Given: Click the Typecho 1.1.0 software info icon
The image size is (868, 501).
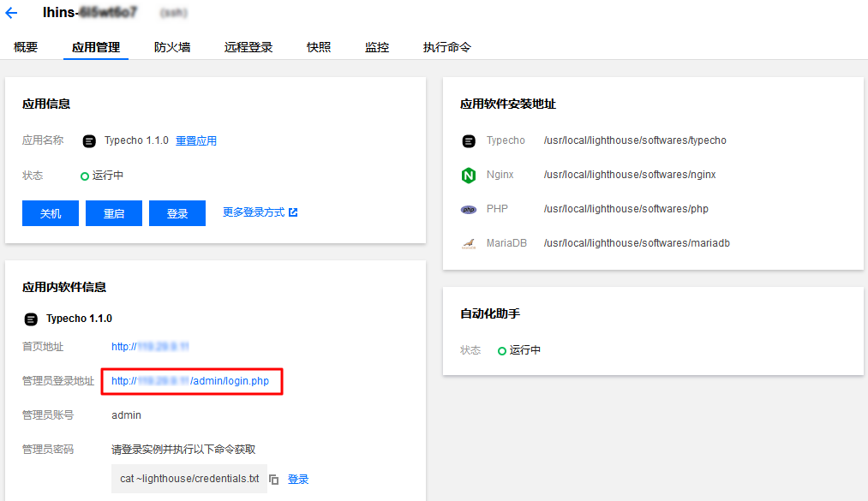Looking at the screenshot, I should point(31,319).
